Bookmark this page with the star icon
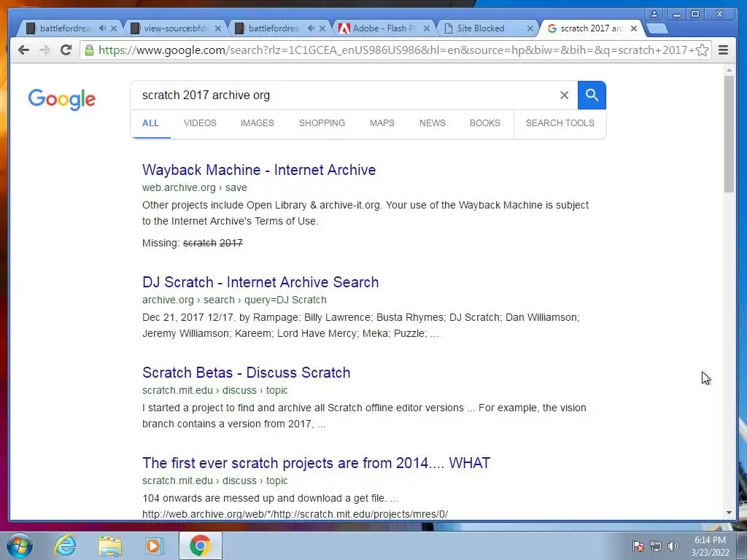The width and height of the screenshot is (747, 560). tap(702, 50)
